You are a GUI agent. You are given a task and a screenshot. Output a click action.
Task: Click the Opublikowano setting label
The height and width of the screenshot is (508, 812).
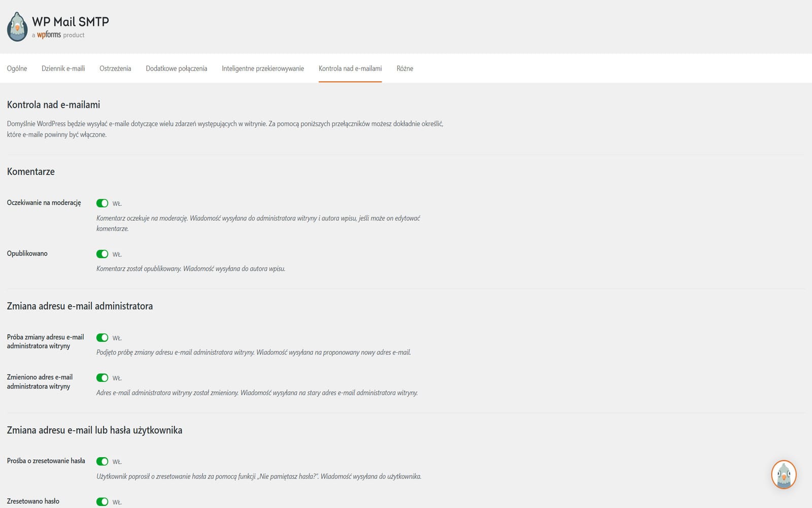click(x=27, y=253)
